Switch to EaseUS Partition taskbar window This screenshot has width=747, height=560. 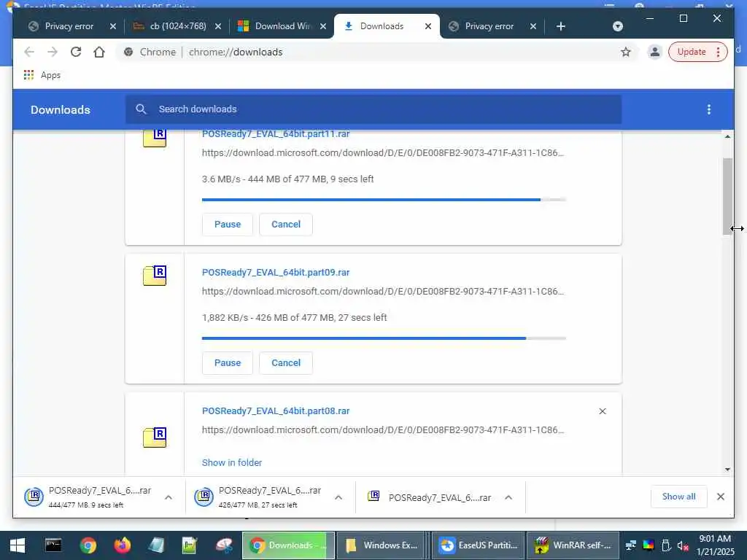[479, 545]
